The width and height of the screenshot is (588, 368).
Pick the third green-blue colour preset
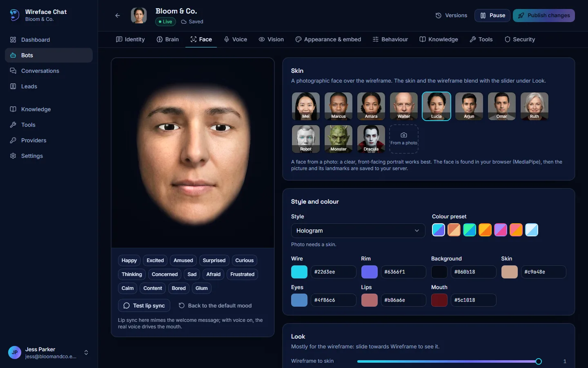470,230
